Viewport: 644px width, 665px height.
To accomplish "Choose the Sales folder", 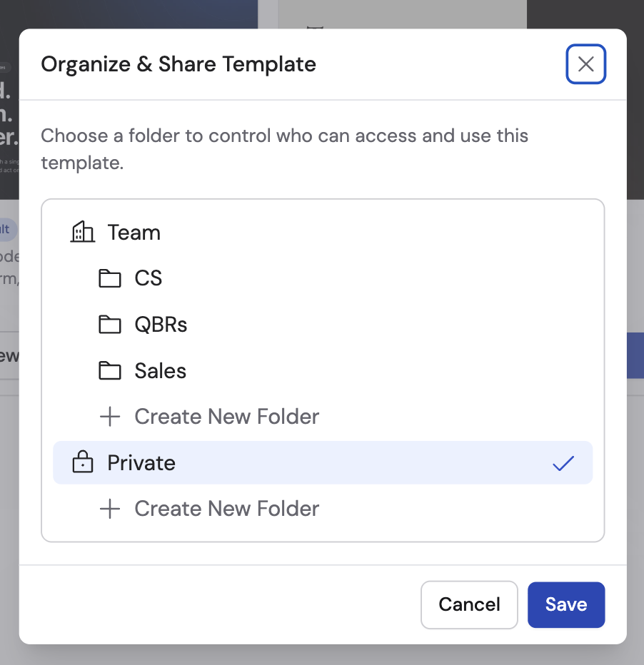I will (x=323, y=370).
